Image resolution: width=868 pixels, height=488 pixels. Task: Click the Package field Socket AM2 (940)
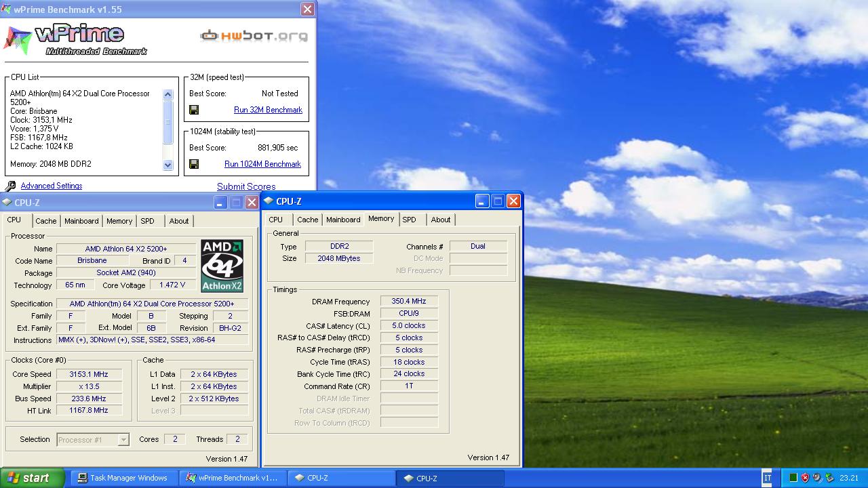coord(126,272)
